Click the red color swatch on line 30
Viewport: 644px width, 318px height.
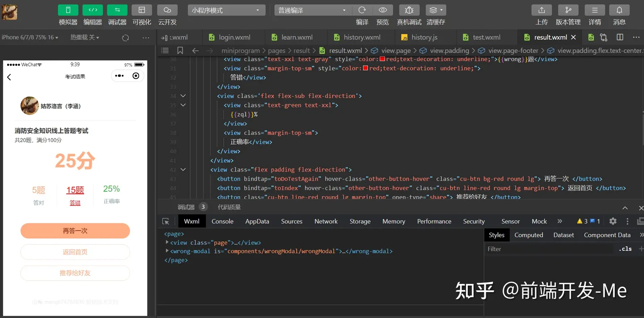click(x=382, y=59)
